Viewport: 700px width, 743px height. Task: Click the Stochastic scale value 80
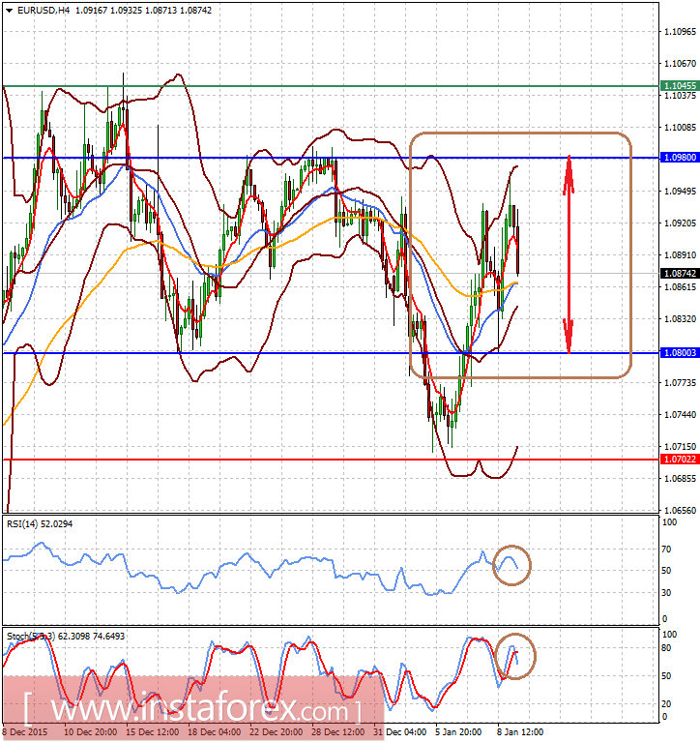click(x=666, y=648)
